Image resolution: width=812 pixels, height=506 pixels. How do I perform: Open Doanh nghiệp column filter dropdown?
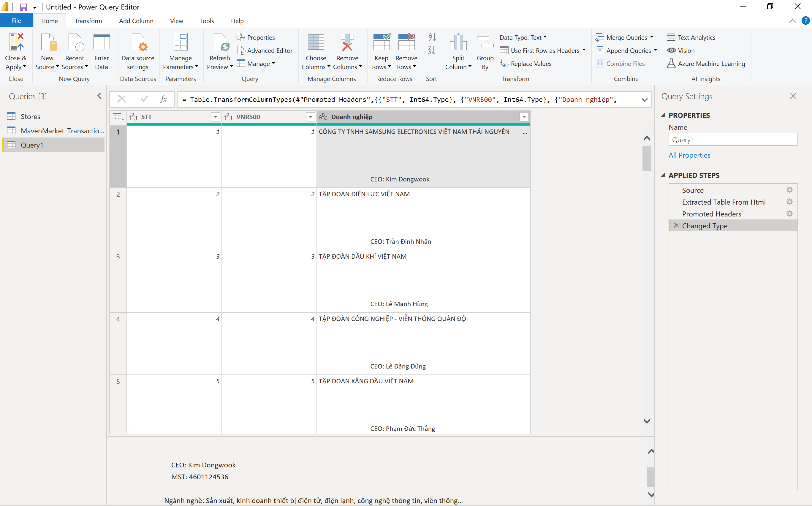click(x=524, y=117)
